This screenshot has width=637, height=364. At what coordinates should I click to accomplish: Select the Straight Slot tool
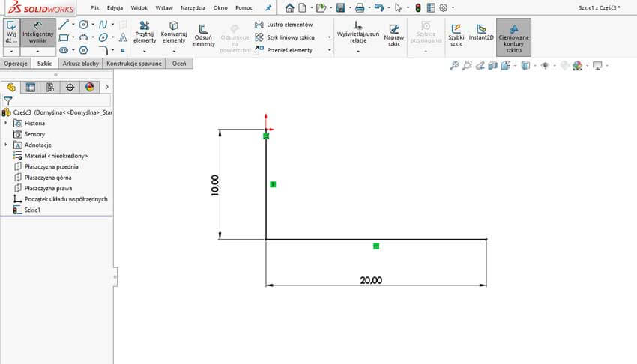[64, 50]
